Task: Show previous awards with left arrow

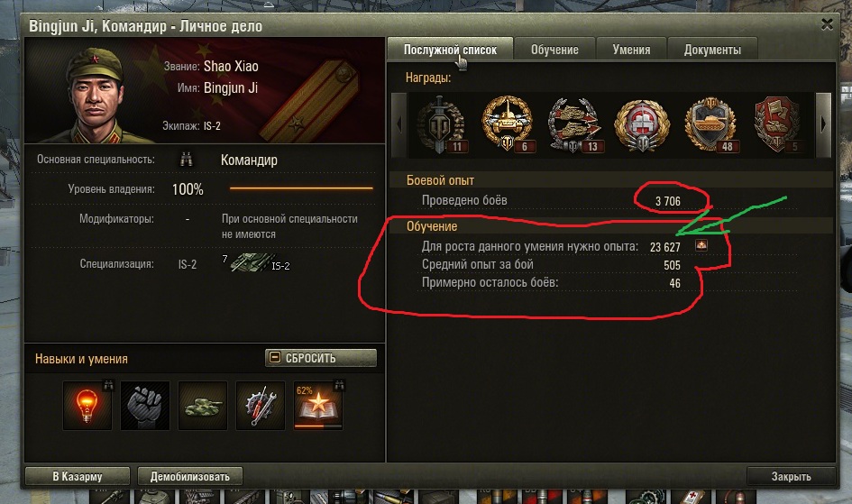Action: point(399,125)
